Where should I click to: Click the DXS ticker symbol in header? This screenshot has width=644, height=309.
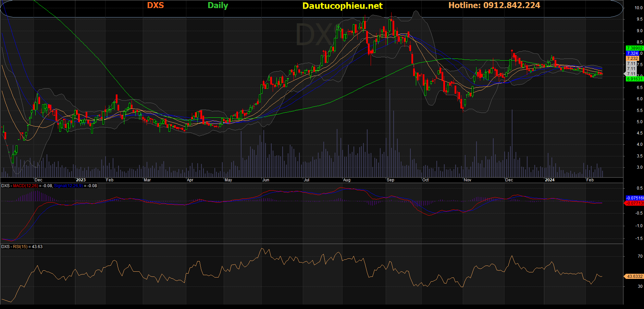[x=156, y=5]
